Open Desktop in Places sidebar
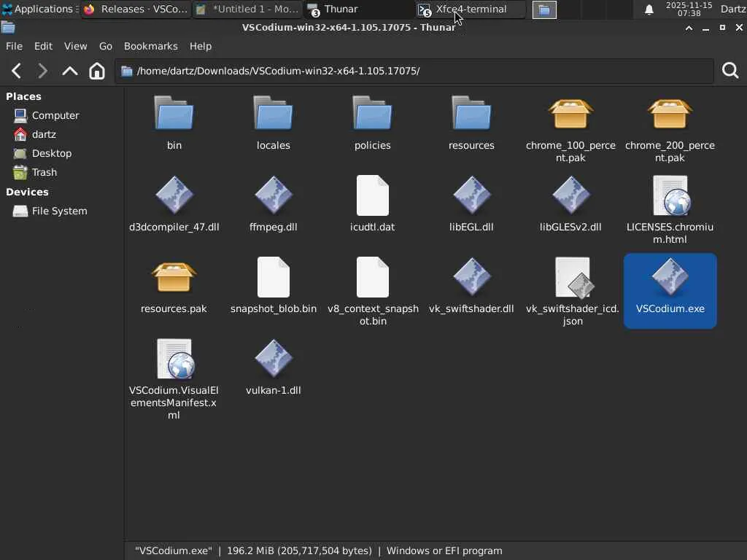Image resolution: width=747 pixels, height=560 pixels. click(x=43, y=153)
